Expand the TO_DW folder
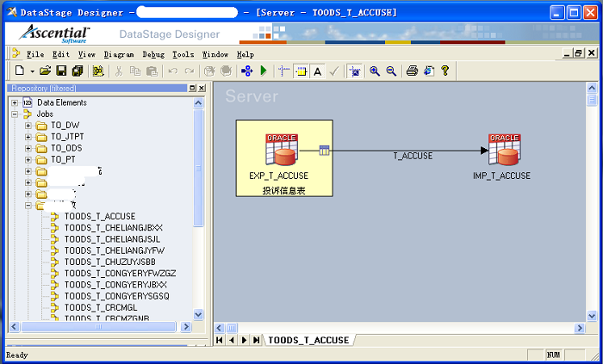 (x=28, y=126)
